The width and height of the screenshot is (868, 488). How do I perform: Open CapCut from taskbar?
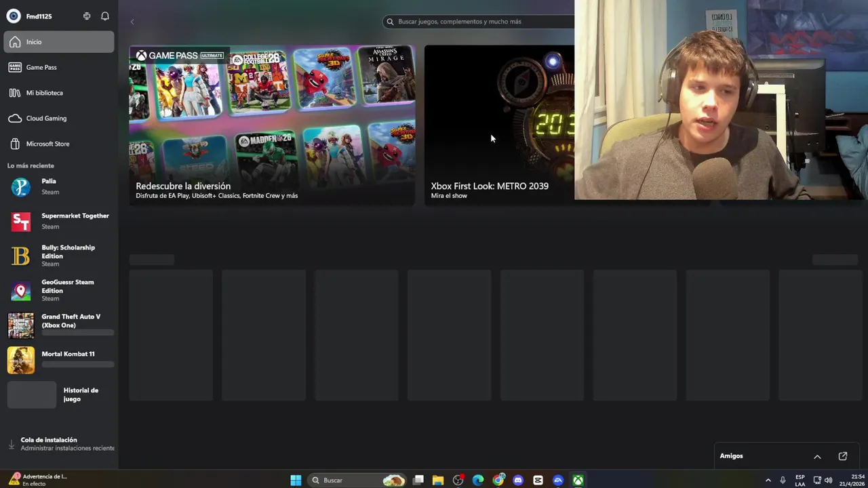pyautogui.click(x=538, y=480)
